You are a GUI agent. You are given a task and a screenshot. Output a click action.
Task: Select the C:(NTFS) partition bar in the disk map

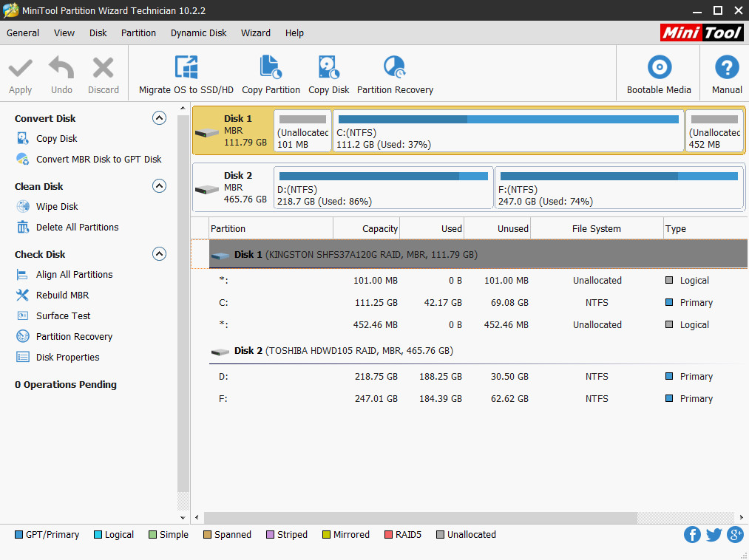pyautogui.click(x=508, y=131)
